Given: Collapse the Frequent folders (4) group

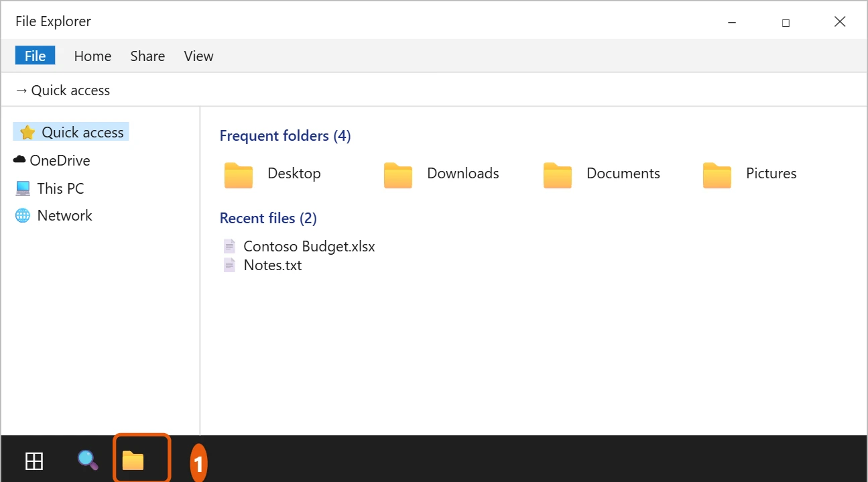Looking at the screenshot, I should (286, 136).
